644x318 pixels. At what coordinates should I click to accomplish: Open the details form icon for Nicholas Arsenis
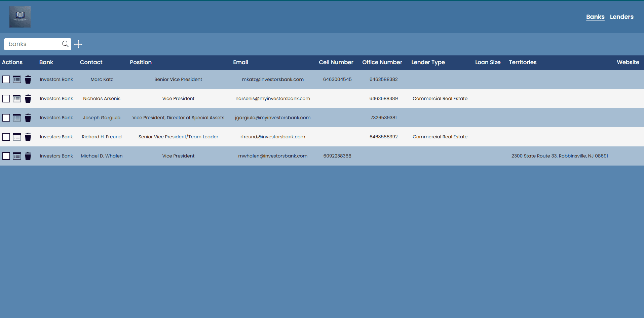click(17, 99)
